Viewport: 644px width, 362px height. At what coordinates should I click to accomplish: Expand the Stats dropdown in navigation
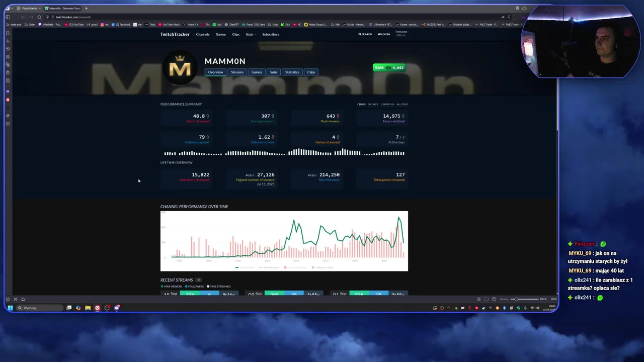pos(251,34)
